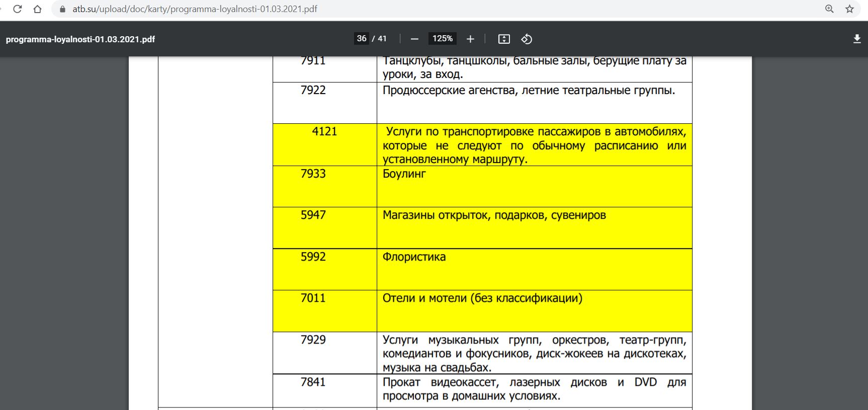This screenshot has width=868, height=410.
Task: Click the Услуги по транспортировке пассажиров description
Action: [x=535, y=145]
